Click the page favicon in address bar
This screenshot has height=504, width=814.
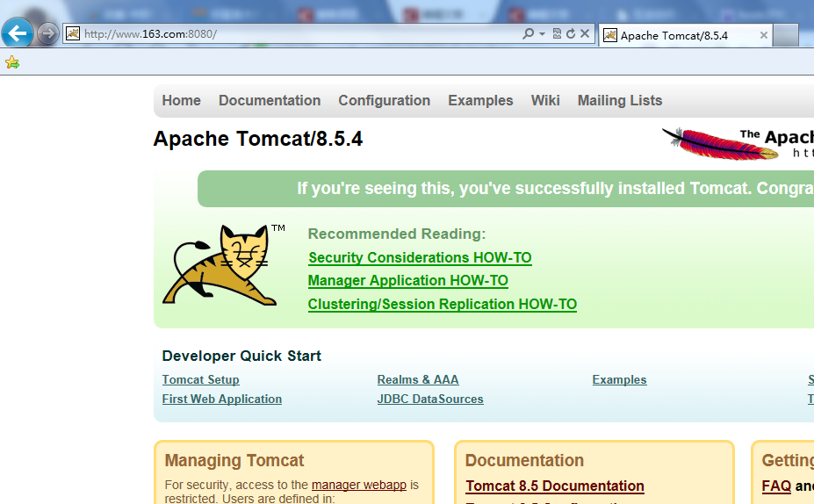[x=73, y=33]
